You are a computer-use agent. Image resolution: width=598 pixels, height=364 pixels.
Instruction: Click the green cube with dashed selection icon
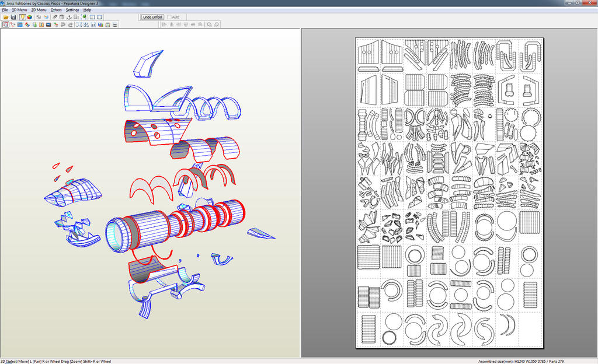(84, 17)
